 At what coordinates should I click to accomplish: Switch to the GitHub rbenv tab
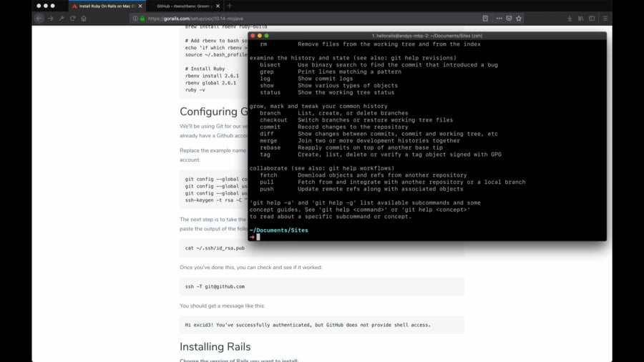[x=184, y=6]
